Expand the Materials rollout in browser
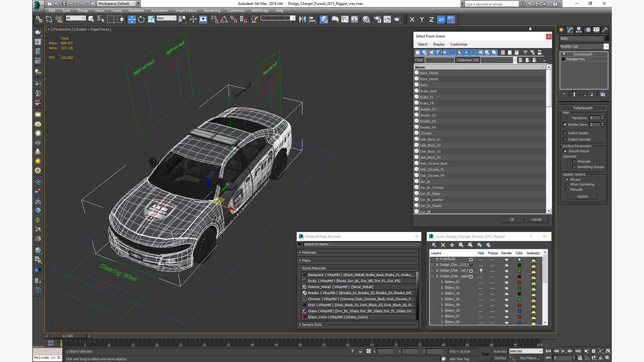Screen dimensions: 644x362 pyautogui.click(x=358, y=253)
